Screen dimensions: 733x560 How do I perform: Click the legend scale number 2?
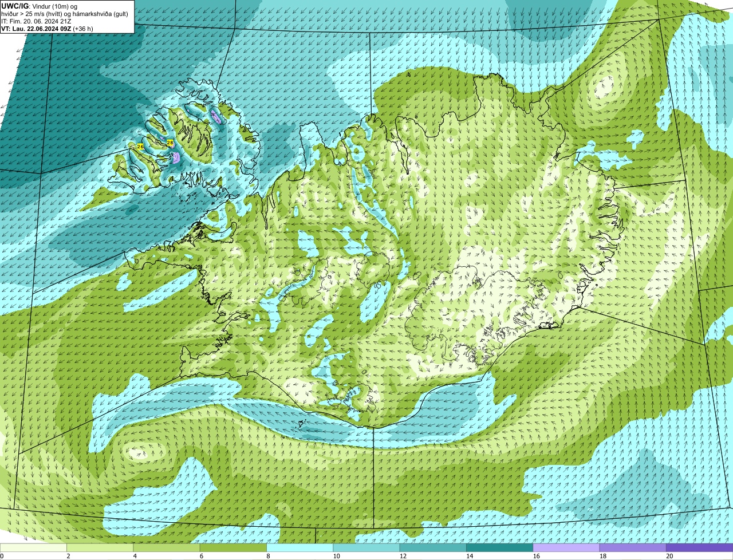(x=68, y=556)
